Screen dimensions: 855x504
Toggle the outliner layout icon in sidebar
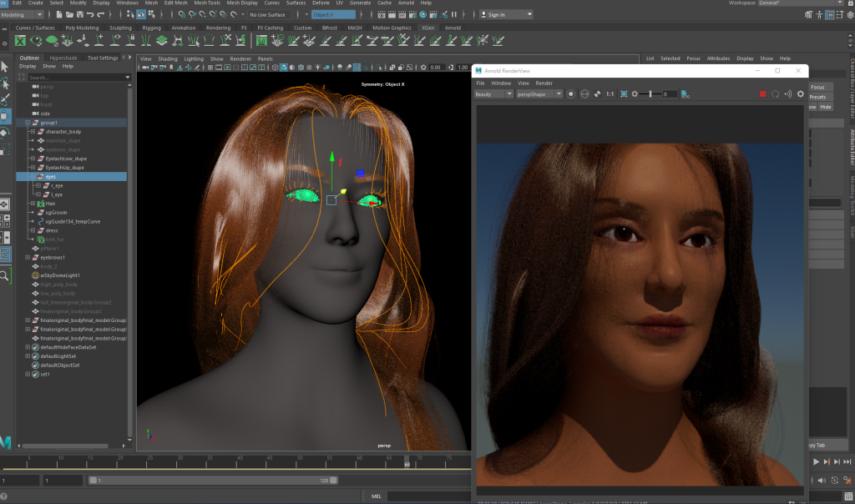click(5, 255)
